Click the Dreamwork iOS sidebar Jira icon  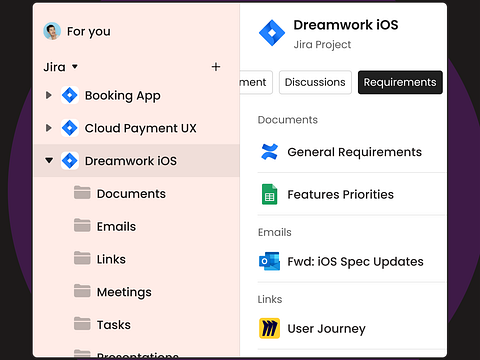tap(70, 161)
